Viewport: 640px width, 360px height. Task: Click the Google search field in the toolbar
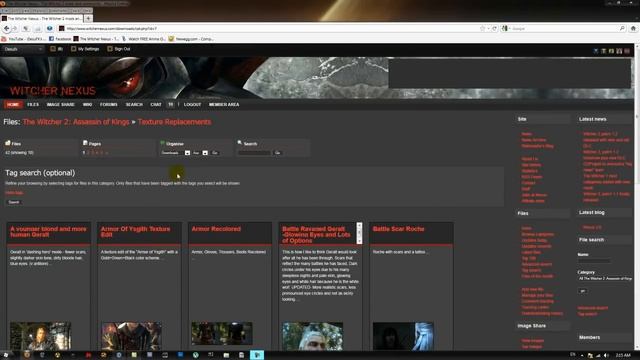(x=564, y=29)
